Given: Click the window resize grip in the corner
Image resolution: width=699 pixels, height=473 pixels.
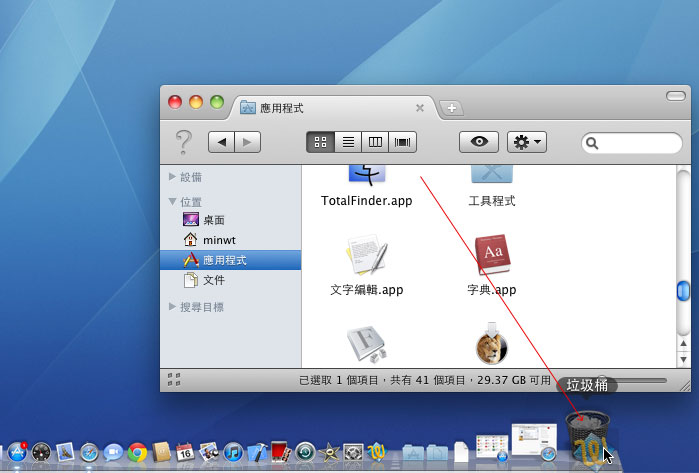Looking at the screenshot, I should 685,386.
